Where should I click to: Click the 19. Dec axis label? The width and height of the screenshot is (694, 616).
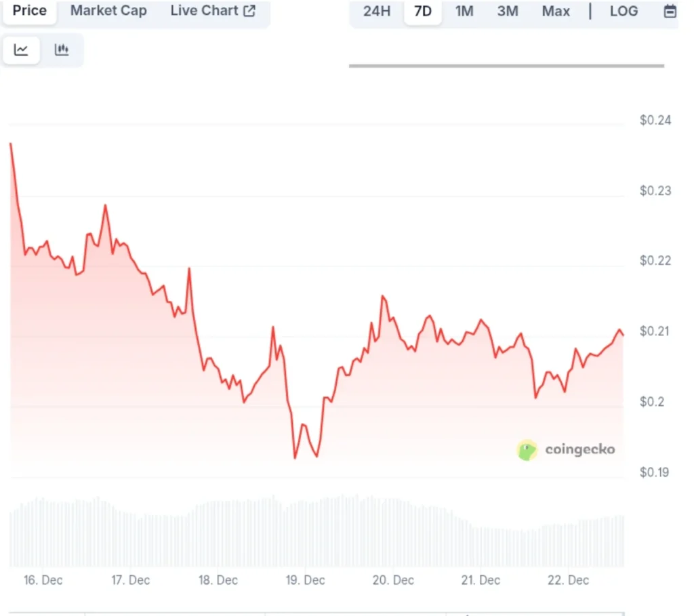[x=305, y=580]
